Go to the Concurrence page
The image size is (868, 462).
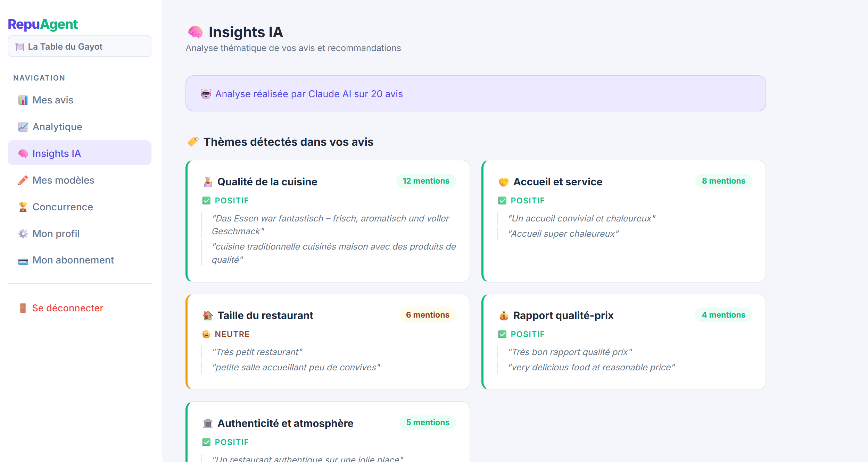(x=63, y=207)
